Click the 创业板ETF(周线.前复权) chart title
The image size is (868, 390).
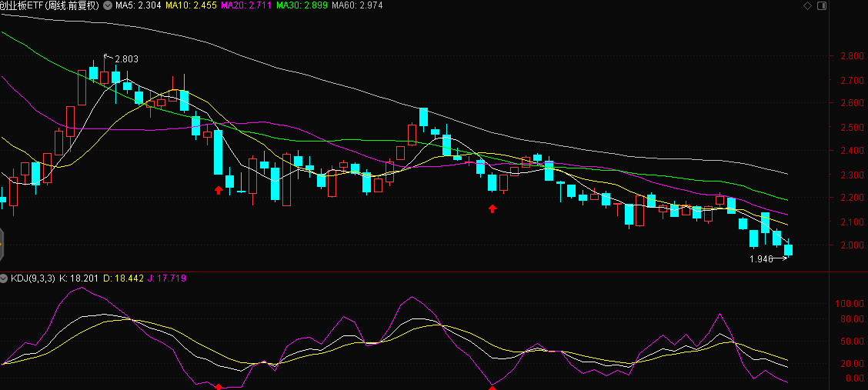[x=50, y=5]
